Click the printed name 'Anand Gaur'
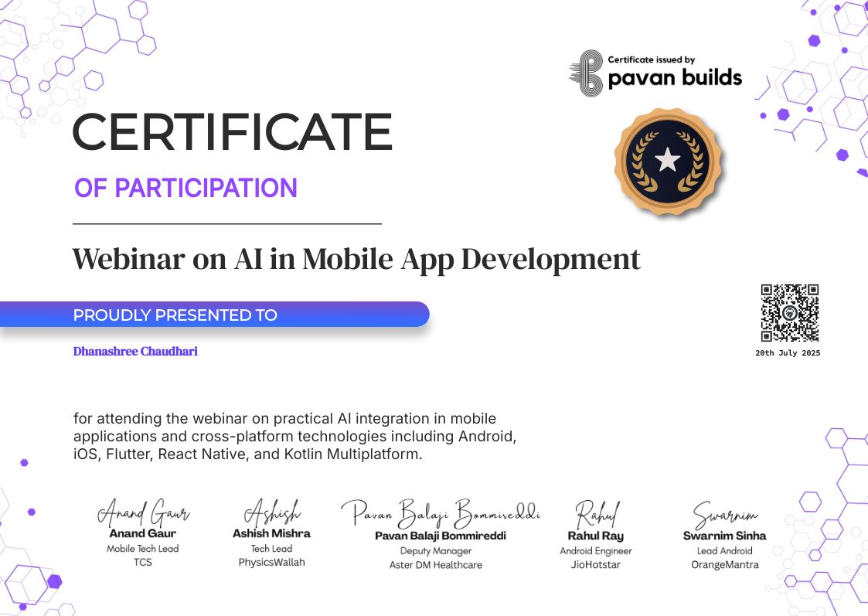868x616 pixels. pyautogui.click(x=143, y=533)
